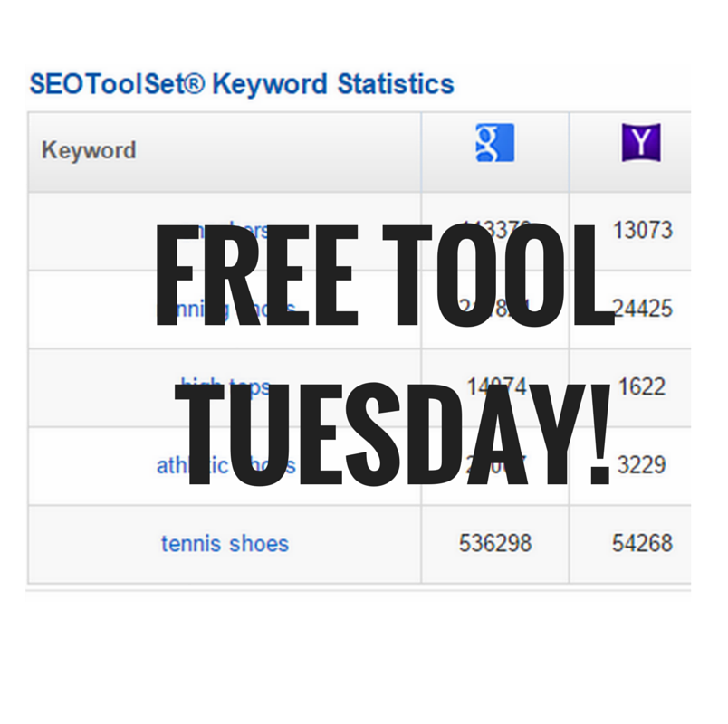Select the running shoes Google count cell
Screen dimensions: 728x724
point(495,309)
